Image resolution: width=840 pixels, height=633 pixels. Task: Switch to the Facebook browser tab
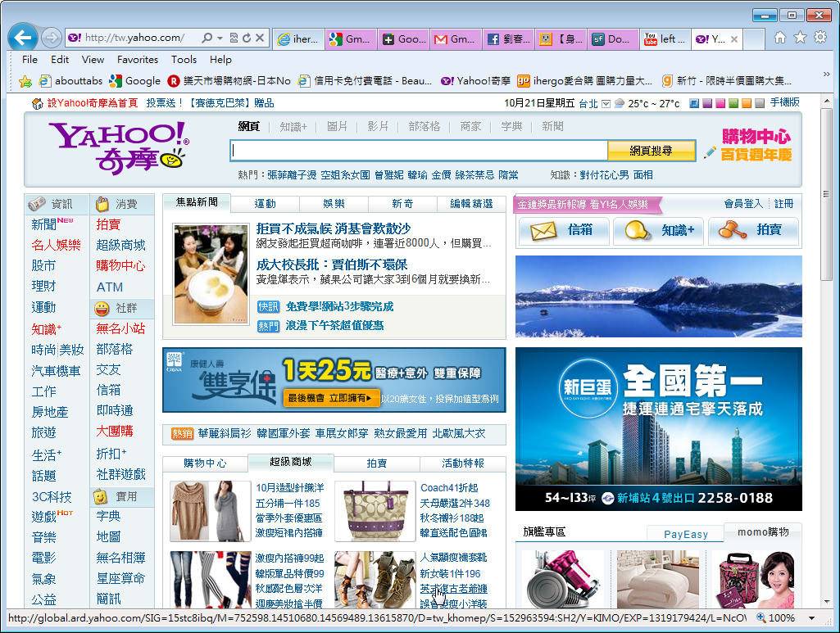[x=508, y=39]
